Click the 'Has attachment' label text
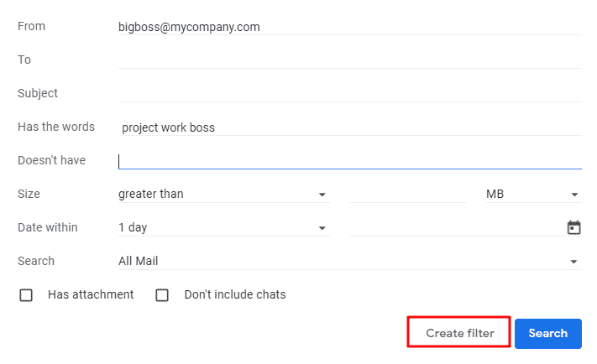 pyautogui.click(x=91, y=294)
